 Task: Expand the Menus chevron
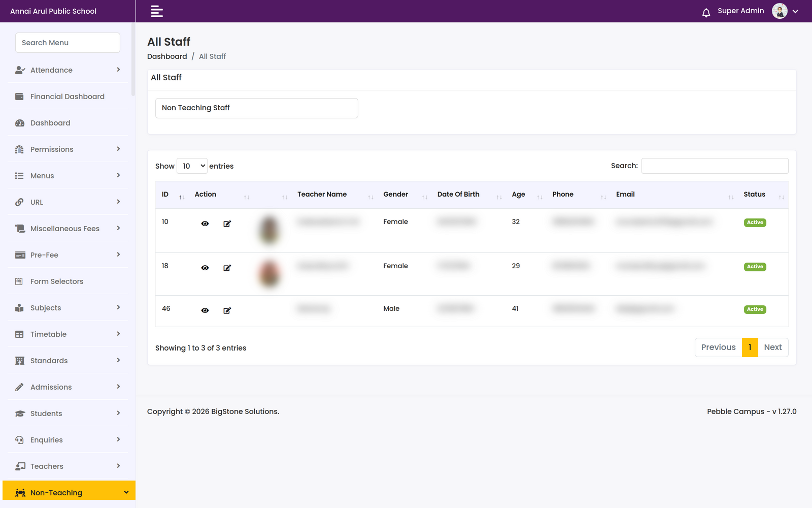pos(118,175)
